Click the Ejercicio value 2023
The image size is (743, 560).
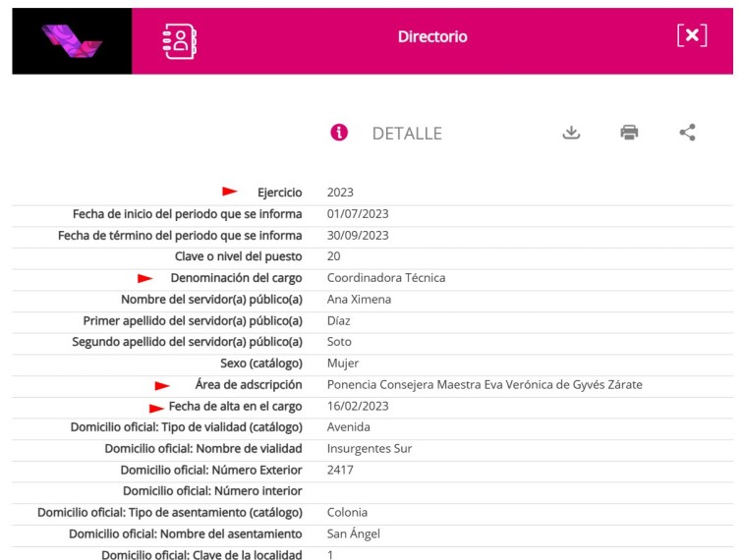[340, 193]
